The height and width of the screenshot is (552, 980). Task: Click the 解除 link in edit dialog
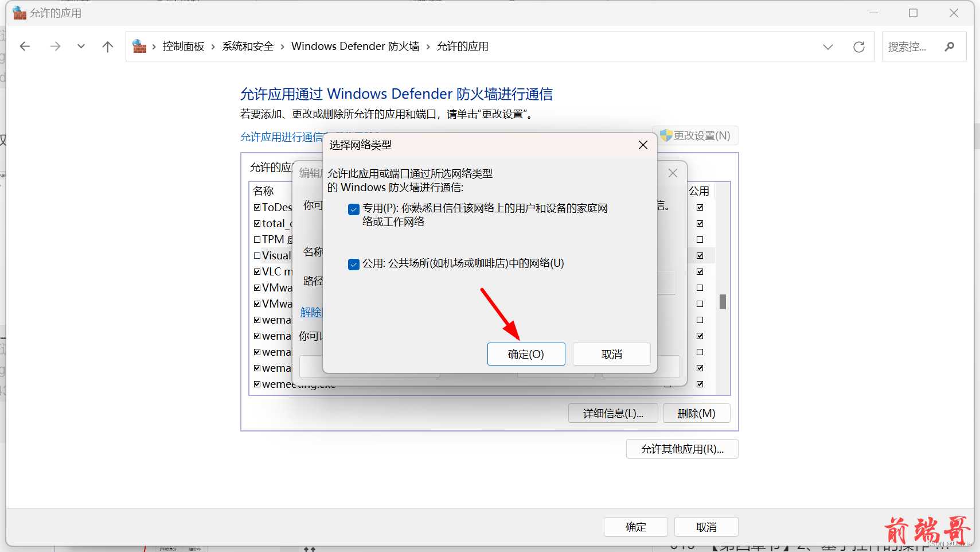pyautogui.click(x=311, y=312)
